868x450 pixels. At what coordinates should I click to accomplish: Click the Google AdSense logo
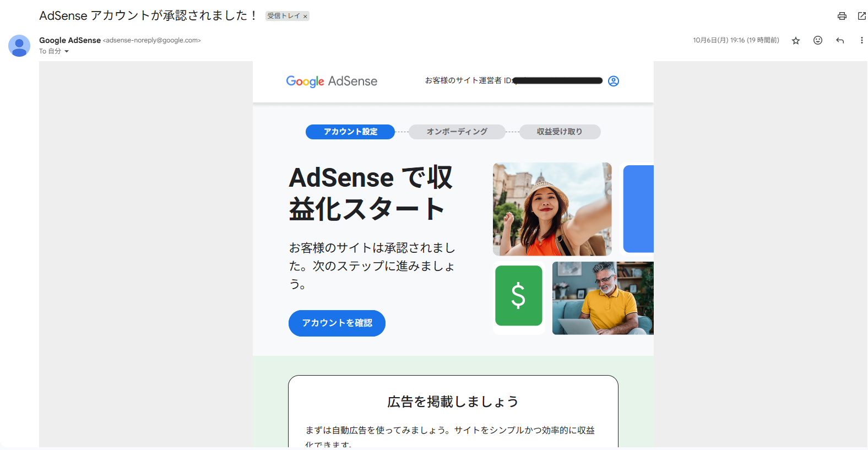(332, 81)
